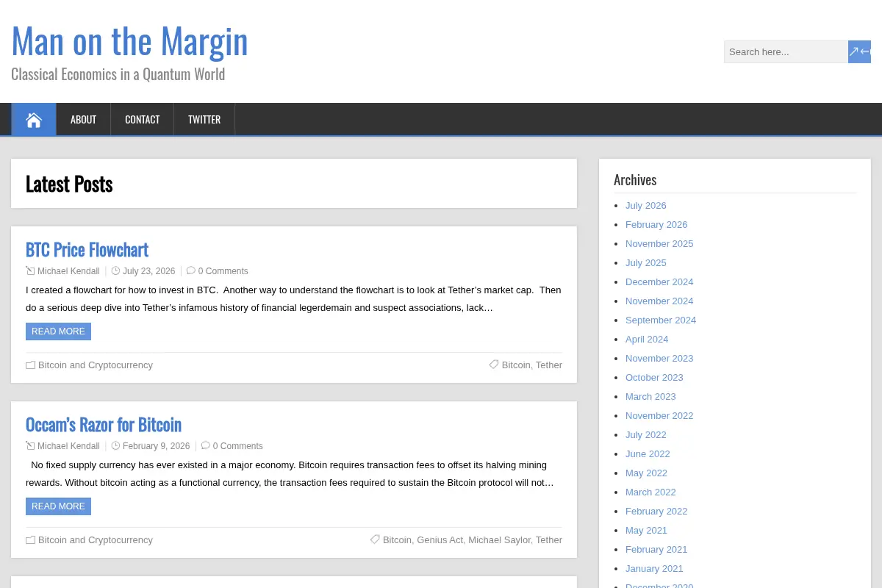Screen dimensions: 882x588
Task: Open the February 9, 2026 date link
Action: (156, 446)
